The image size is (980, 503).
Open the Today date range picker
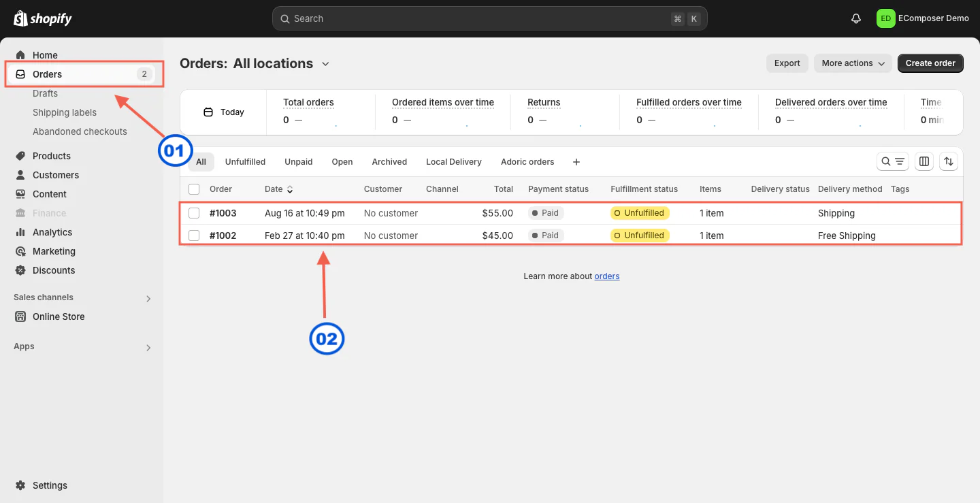(223, 112)
